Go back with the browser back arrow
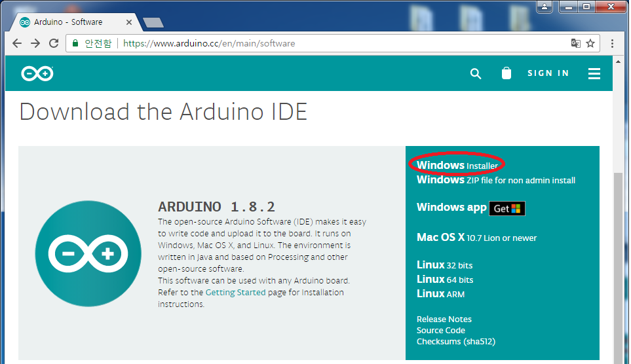The height and width of the screenshot is (364, 631). click(x=17, y=43)
